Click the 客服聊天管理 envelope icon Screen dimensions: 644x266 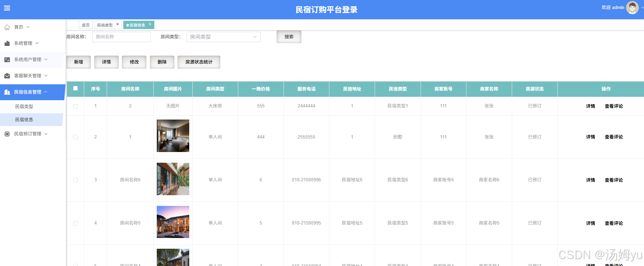7,76
